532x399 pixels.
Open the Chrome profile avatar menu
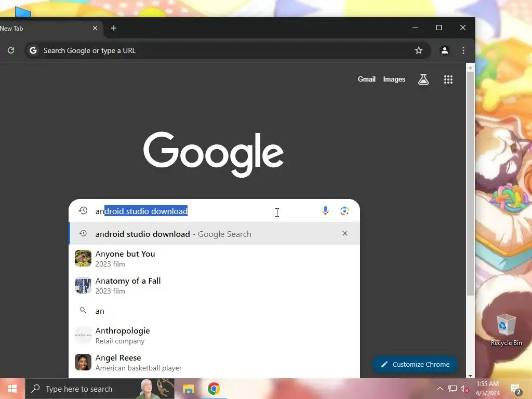445,50
